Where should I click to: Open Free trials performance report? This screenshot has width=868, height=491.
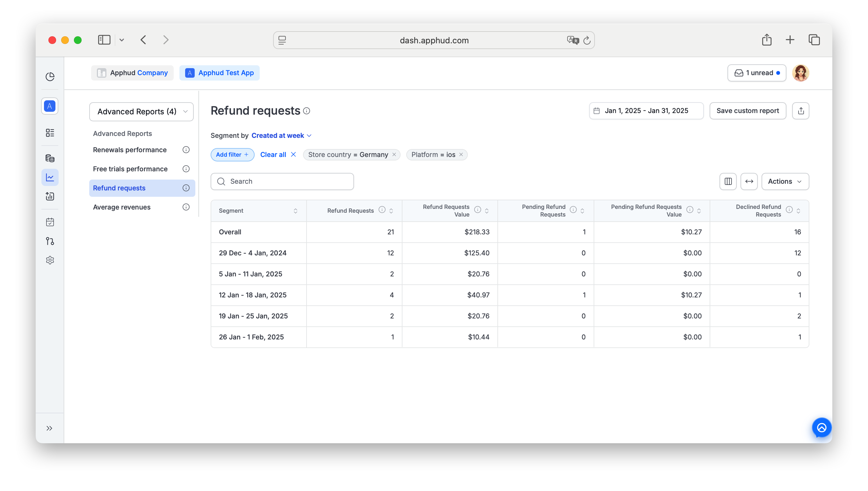coord(130,169)
